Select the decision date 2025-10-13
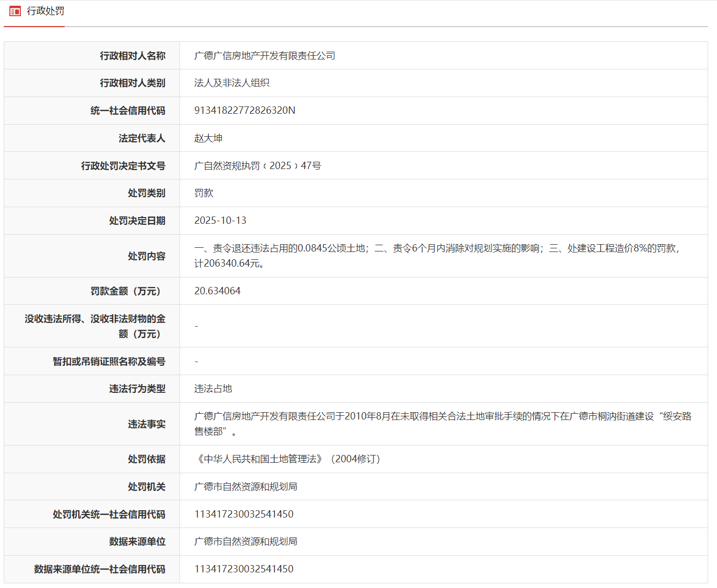Image resolution: width=717 pixels, height=588 pixels. [221, 221]
